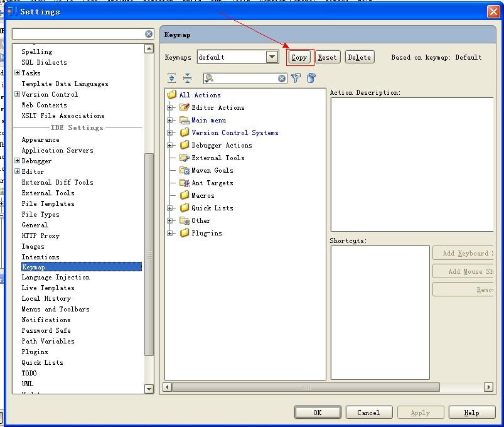
Task: Open Application Servers settings
Action: pyautogui.click(x=57, y=150)
